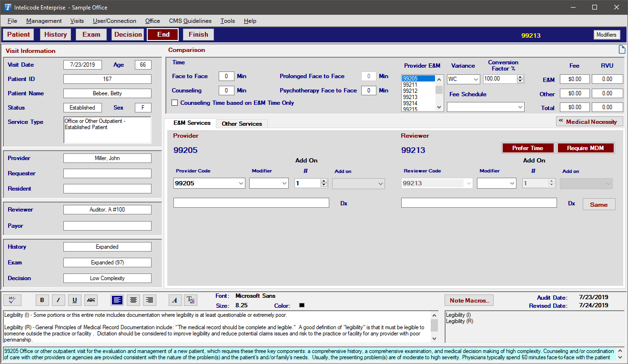Expand the Medical Necessity panel
This screenshot has height=364, width=628.
[x=589, y=121]
